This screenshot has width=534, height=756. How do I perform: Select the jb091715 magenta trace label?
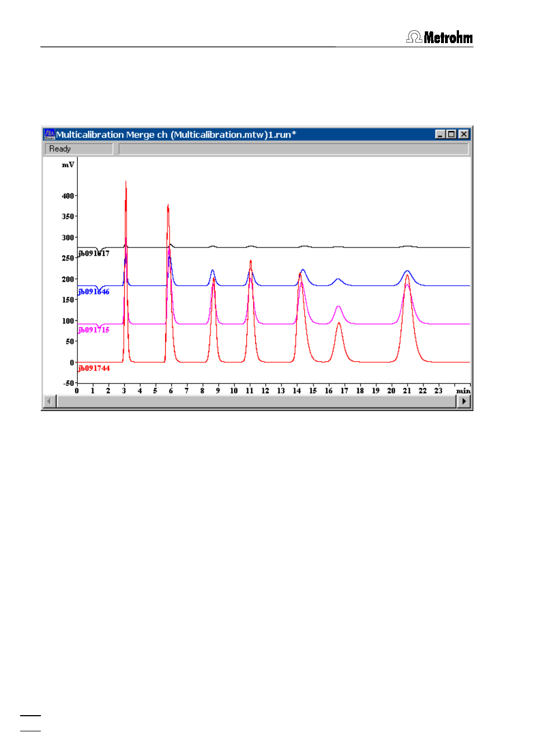[93, 330]
